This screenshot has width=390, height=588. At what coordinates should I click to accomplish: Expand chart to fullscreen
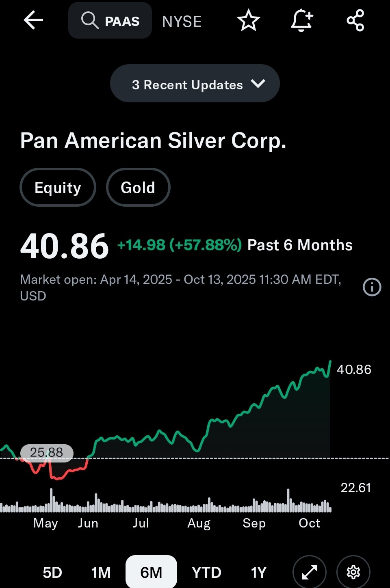click(x=310, y=572)
